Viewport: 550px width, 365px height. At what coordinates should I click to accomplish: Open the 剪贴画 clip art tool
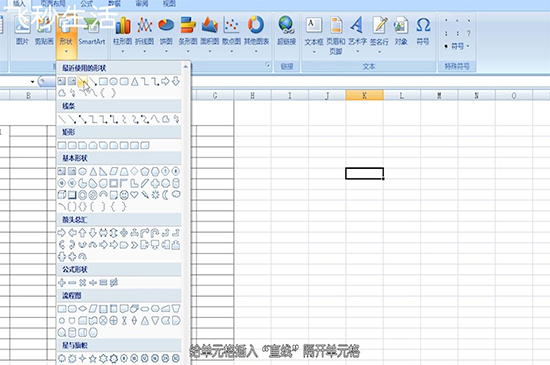point(44,31)
